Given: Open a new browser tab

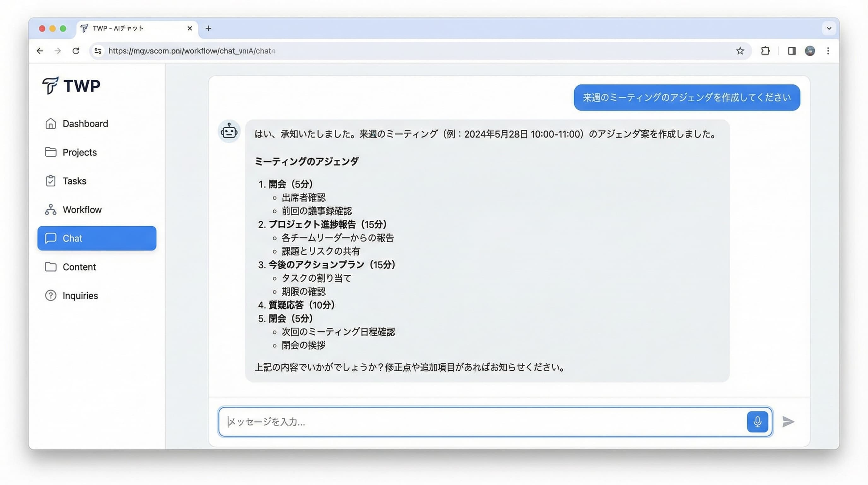Looking at the screenshot, I should pyautogui.click(x=208, y=28).
